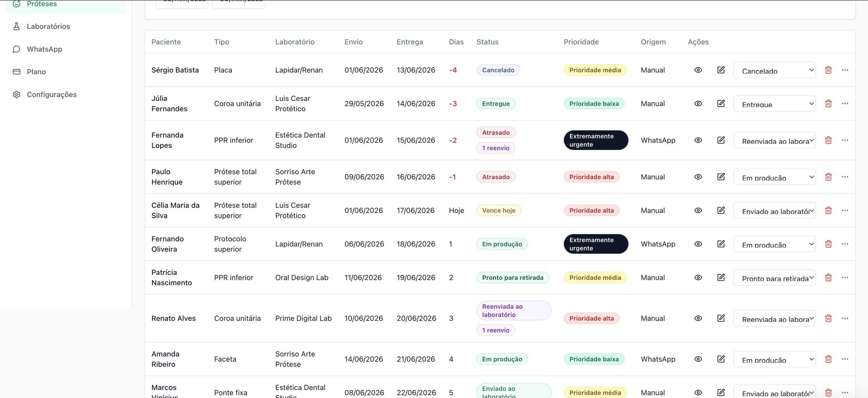868x398 pixels.
Task: Open Célia Maria's Enviado ao laboratório dropdown
Action: tap(774, 211)
